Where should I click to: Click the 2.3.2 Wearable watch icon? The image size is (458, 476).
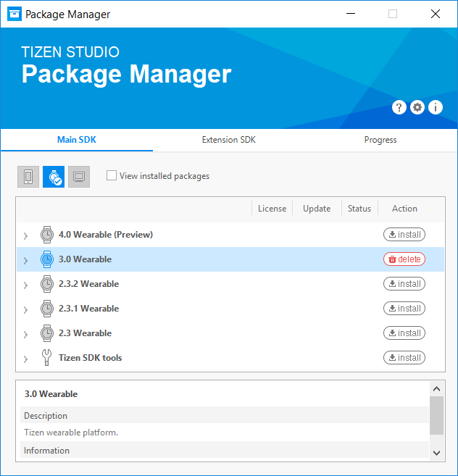coord(47,284)
